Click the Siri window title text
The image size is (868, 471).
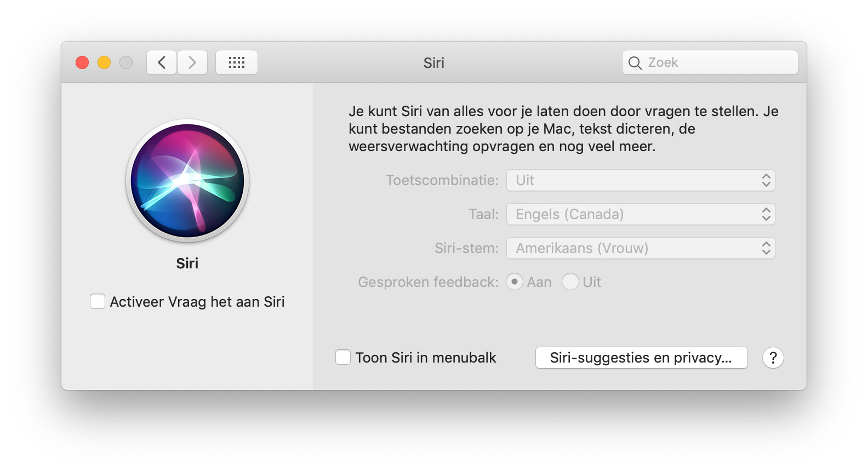[x=433, y=63]
